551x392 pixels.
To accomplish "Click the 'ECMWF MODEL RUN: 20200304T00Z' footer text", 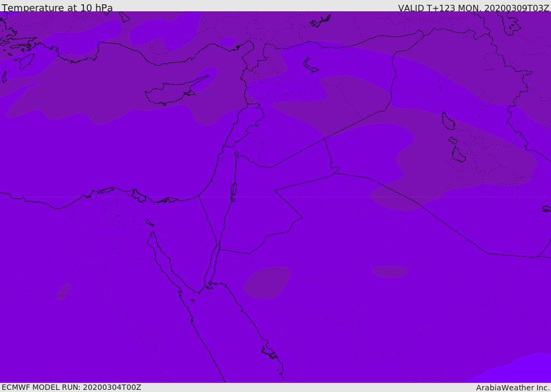I will pos(72,387).
